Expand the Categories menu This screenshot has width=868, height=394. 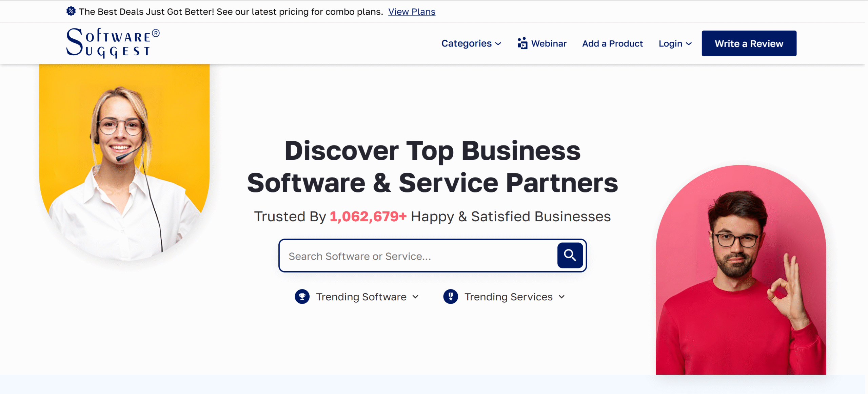point(471,43)
